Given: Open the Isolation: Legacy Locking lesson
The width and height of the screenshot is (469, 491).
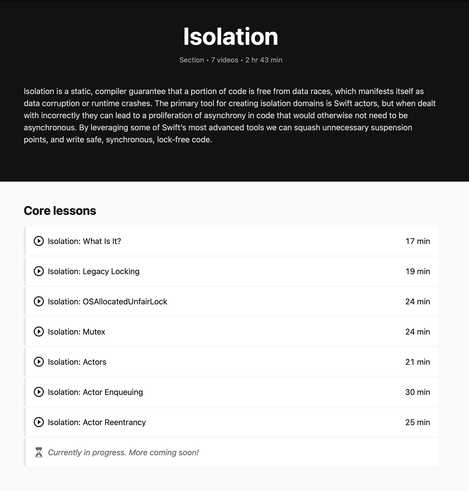Looking at the screenshot, I should (231, 271).
